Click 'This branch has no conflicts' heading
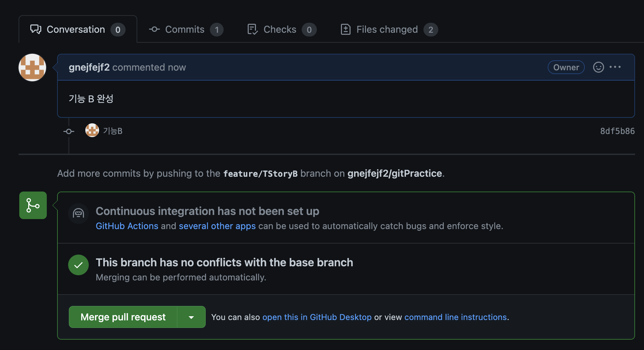644x350 pixels. [224, 262]
